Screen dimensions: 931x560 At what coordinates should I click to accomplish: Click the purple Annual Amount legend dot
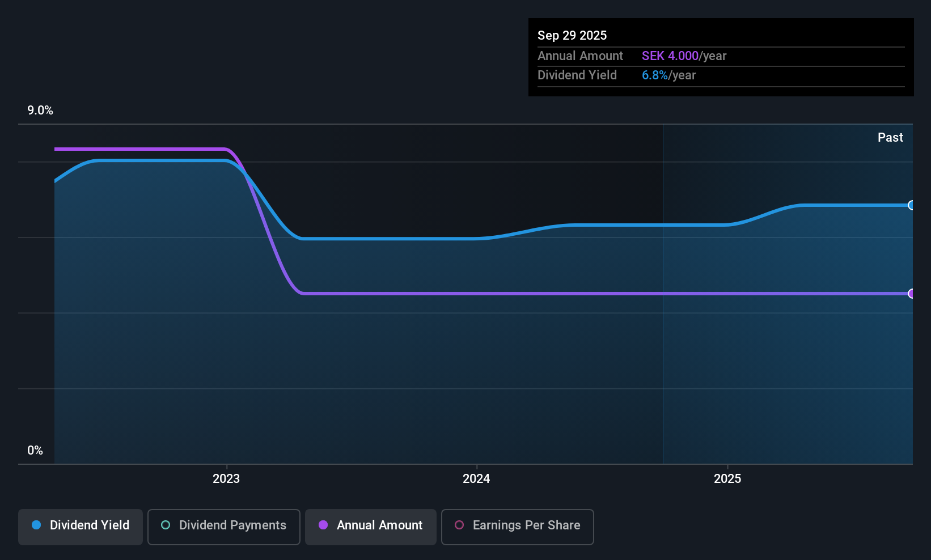323,525
